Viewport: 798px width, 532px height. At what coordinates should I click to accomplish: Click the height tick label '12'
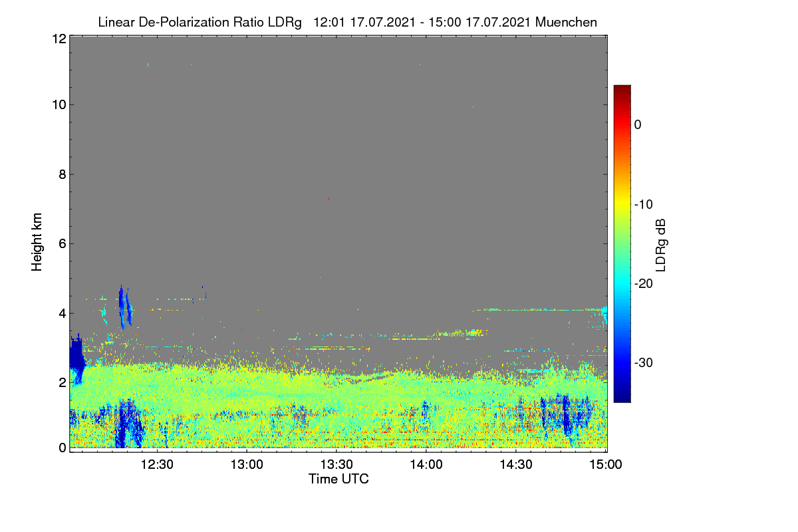pos(58,39)
